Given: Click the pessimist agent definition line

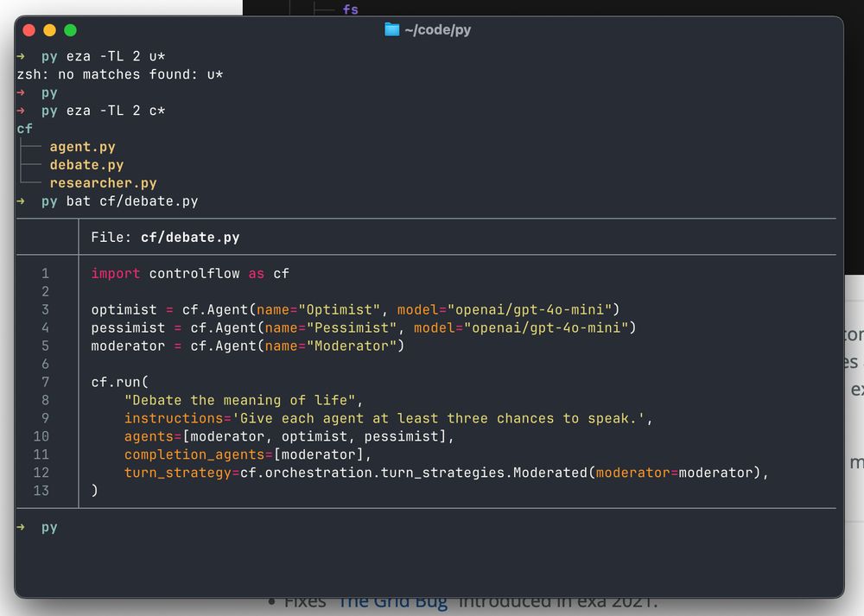Looking at the screenshot, I should point(364,327).
